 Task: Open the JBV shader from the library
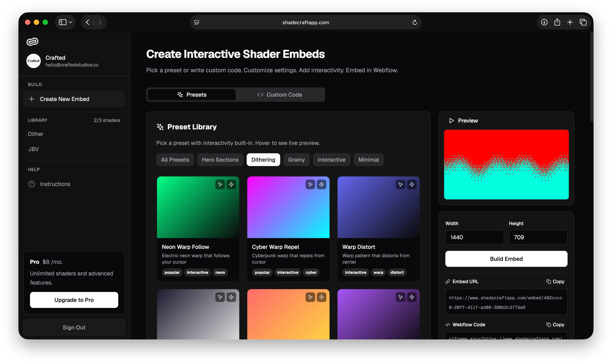(33, 149)
